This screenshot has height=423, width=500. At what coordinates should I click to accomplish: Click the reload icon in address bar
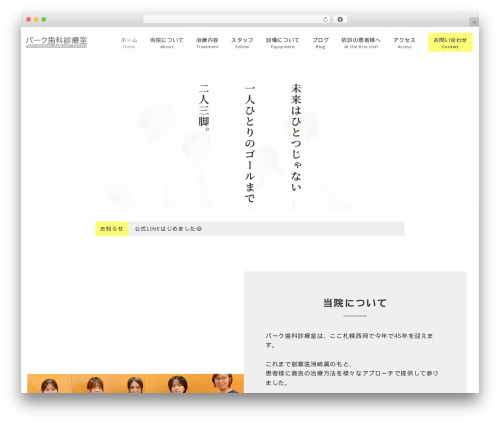click(325, 19)
